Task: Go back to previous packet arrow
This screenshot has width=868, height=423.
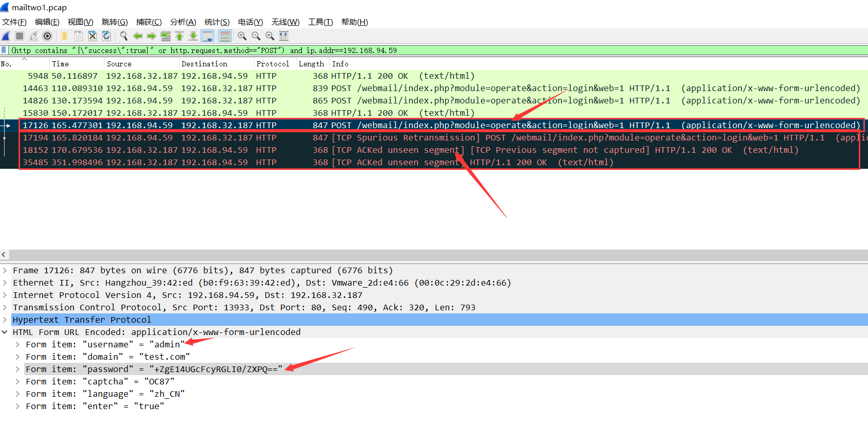Action: click(138, 36)
